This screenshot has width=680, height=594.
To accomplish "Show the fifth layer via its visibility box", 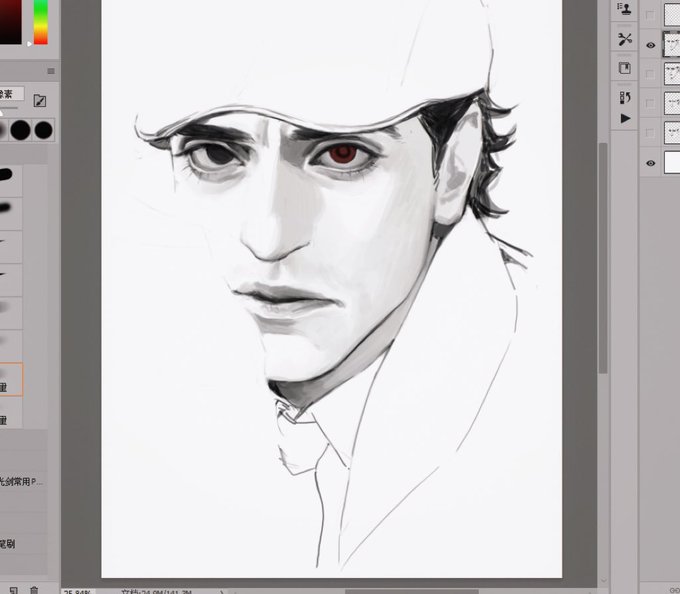I will pos(650,132).
